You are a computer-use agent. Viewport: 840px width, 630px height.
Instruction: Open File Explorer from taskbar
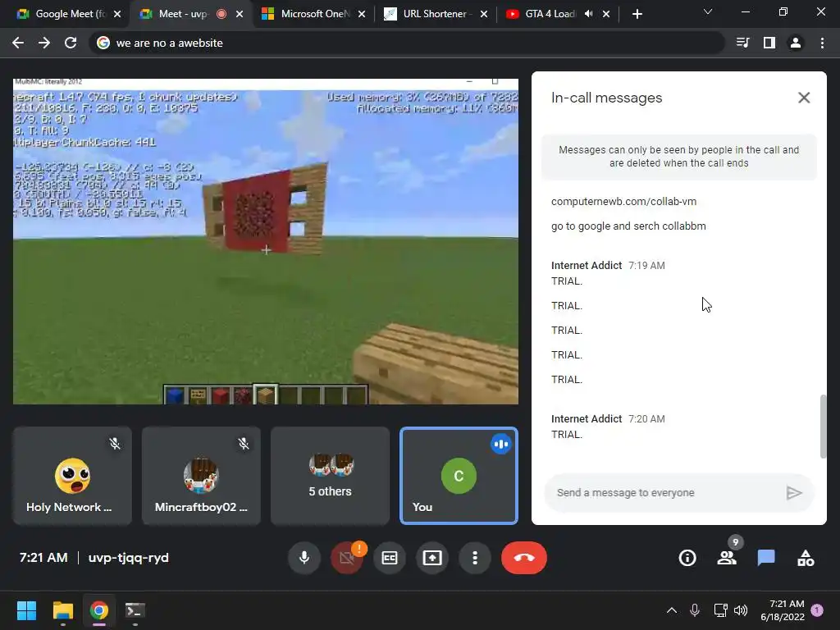62,610
